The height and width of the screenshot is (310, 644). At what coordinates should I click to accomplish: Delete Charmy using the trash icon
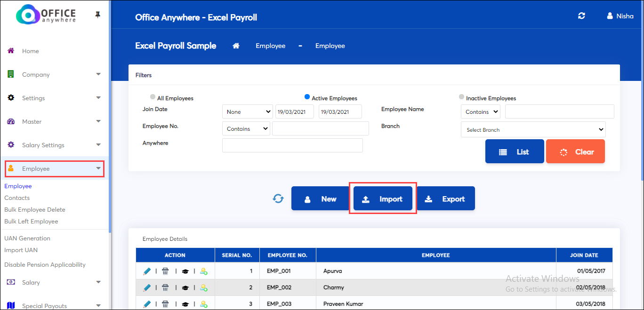coord(165,287)
